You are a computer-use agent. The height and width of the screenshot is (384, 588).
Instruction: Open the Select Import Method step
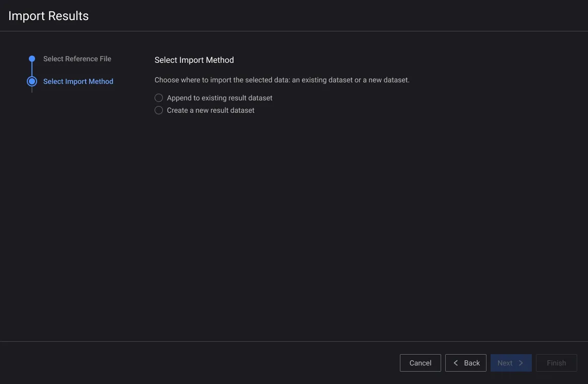(78, 81)
